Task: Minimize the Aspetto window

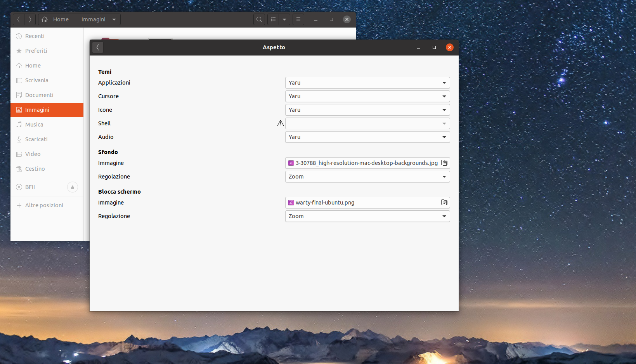Action: 419,47
